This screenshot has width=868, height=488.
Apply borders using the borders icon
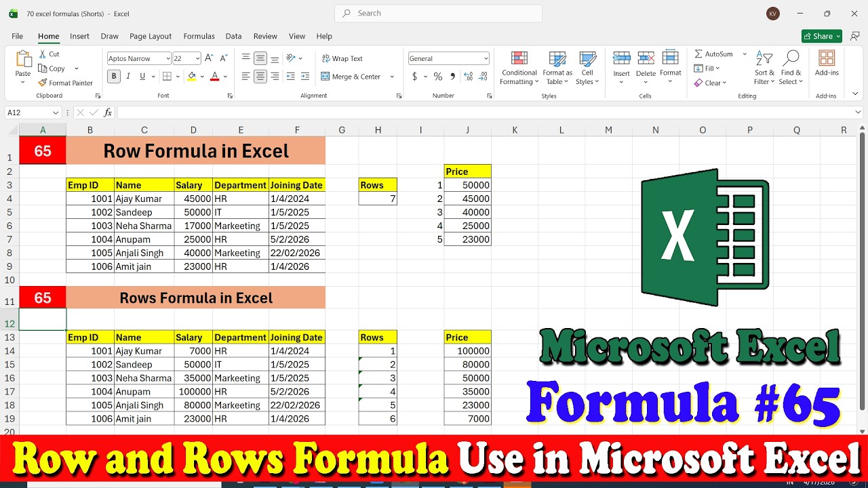point(167,77)
